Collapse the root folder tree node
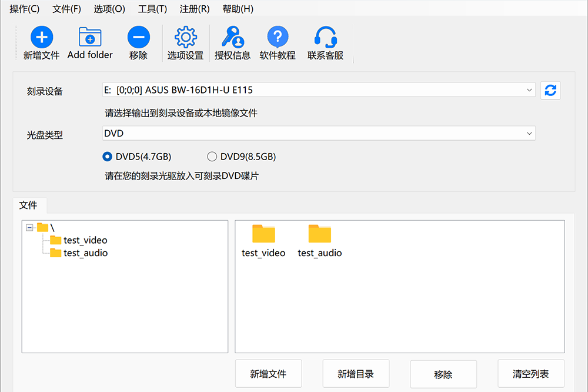 coord(30,227)
